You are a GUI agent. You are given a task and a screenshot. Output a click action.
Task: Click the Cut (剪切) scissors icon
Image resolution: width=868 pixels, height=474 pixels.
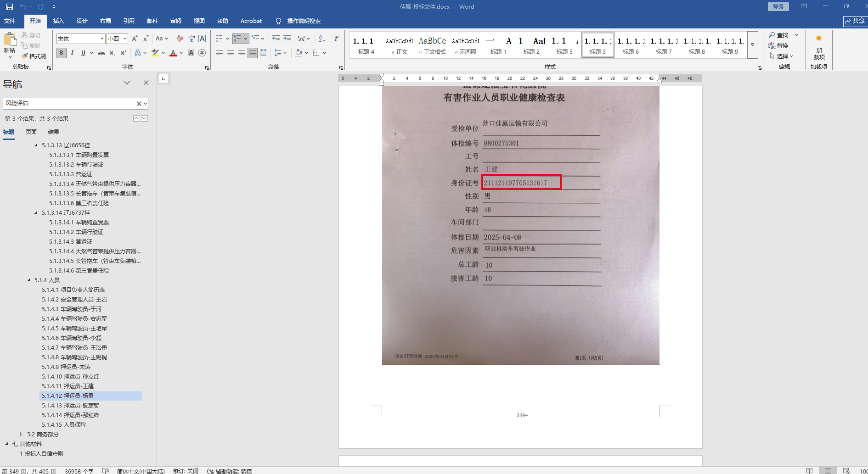tap(24, 35)
